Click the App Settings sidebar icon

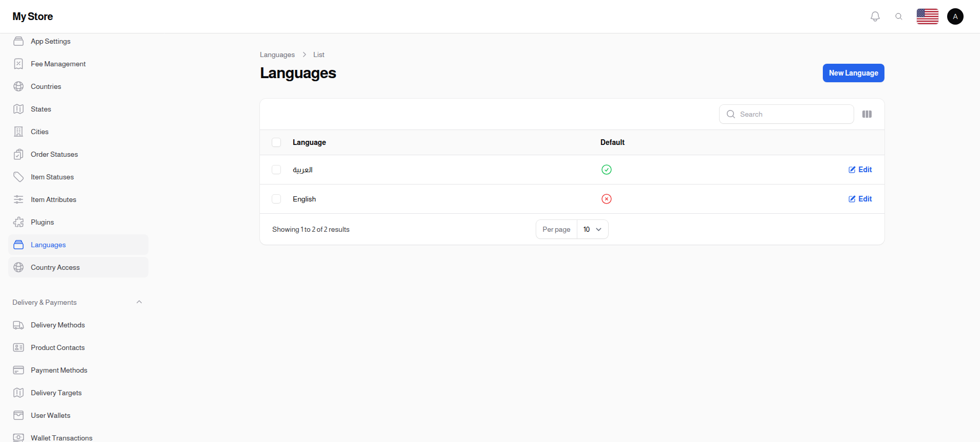[x=18, y=41]
